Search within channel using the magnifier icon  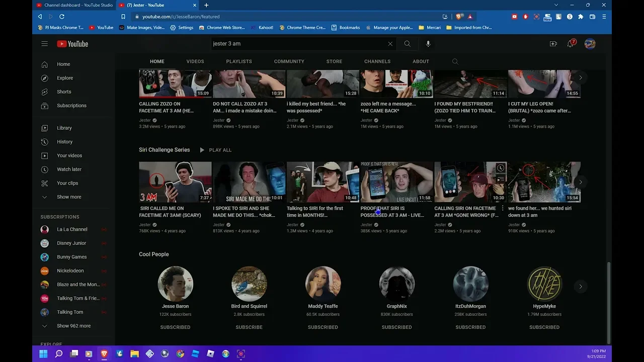455,61
